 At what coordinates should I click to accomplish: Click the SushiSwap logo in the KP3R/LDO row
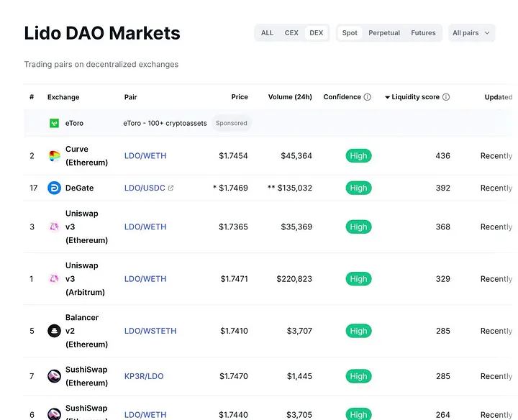(x=54, y=376)
